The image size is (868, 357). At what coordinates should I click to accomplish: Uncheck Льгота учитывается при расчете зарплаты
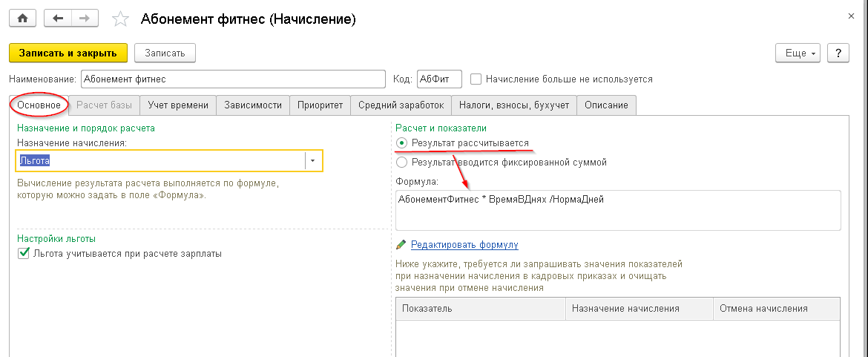(x=23, y=254)
